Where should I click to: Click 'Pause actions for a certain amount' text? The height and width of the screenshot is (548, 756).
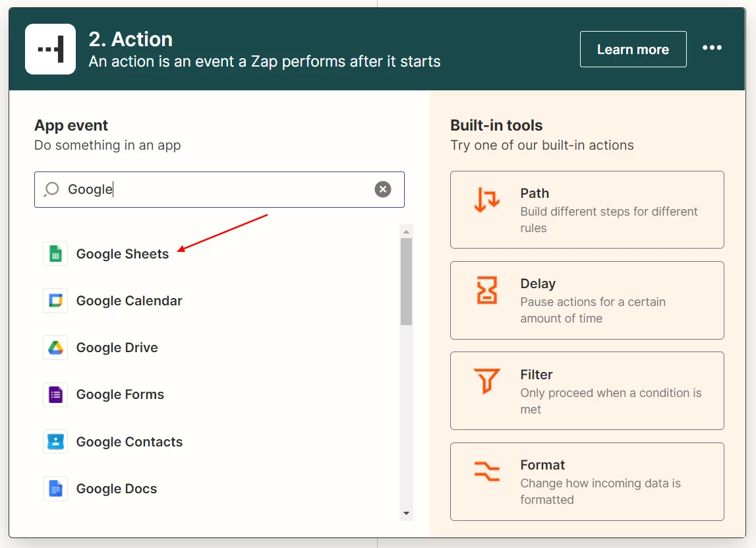[593, 310]
